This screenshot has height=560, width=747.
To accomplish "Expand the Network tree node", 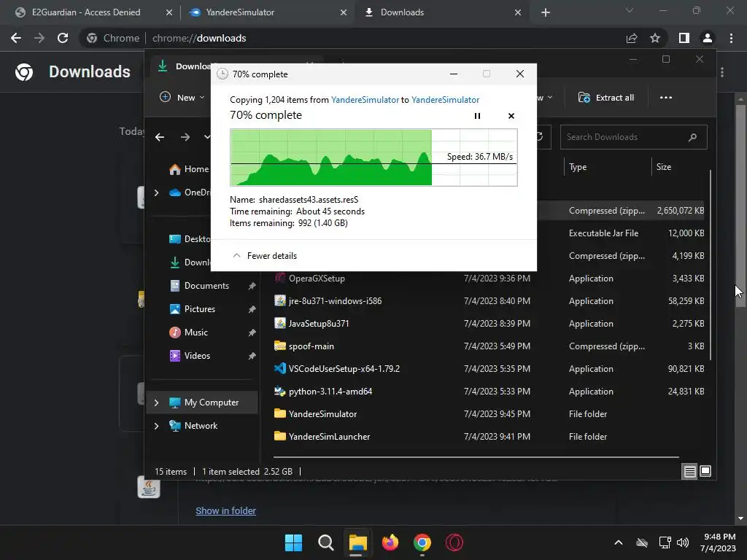I will [156, 426].
